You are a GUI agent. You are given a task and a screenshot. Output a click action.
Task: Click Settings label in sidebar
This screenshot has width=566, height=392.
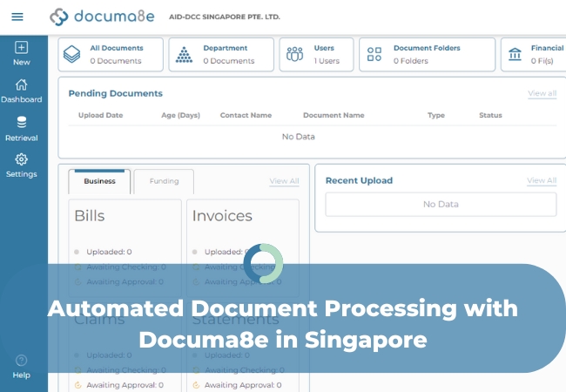click(x=21, y=174)
